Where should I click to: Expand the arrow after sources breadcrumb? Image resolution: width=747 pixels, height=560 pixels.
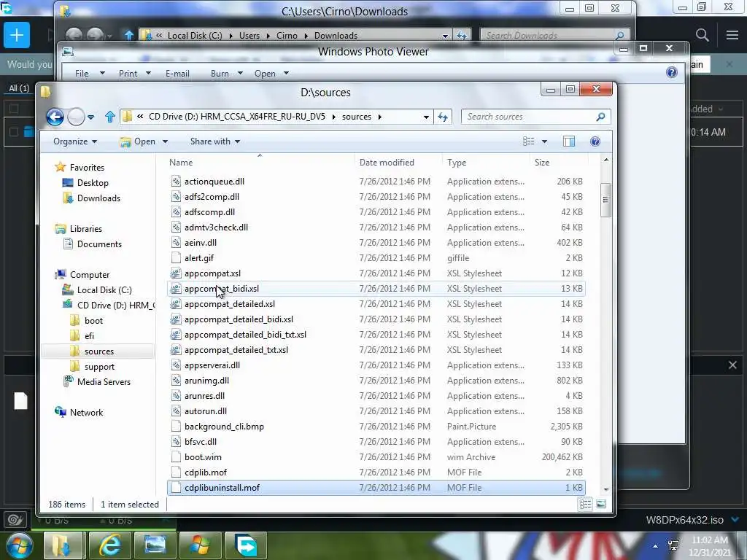pyautogui.click(x=379, y=117)
